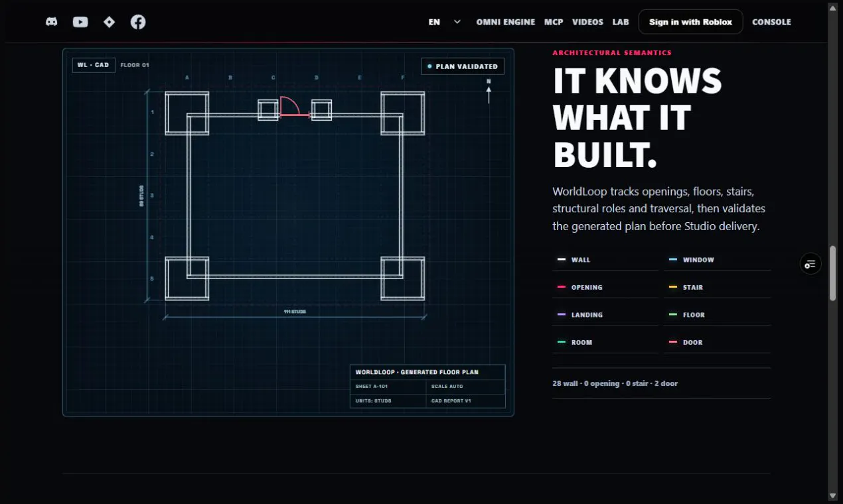Click the north arrow compass marker
The width and height of the screenshot is (843, 504).
pyautogui.click(x=489, y=92)
